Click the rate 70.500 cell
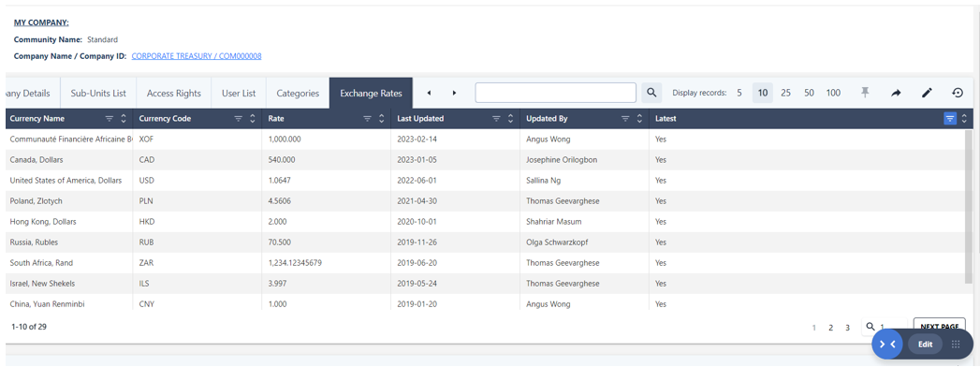 pos(327,242)
